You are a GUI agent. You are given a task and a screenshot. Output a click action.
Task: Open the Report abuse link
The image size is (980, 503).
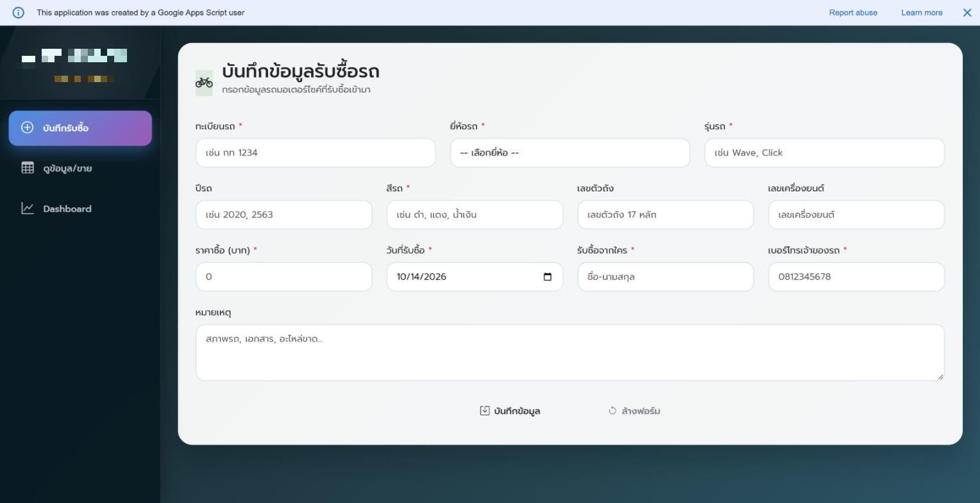pyautogui.click(x=853, y=13)
